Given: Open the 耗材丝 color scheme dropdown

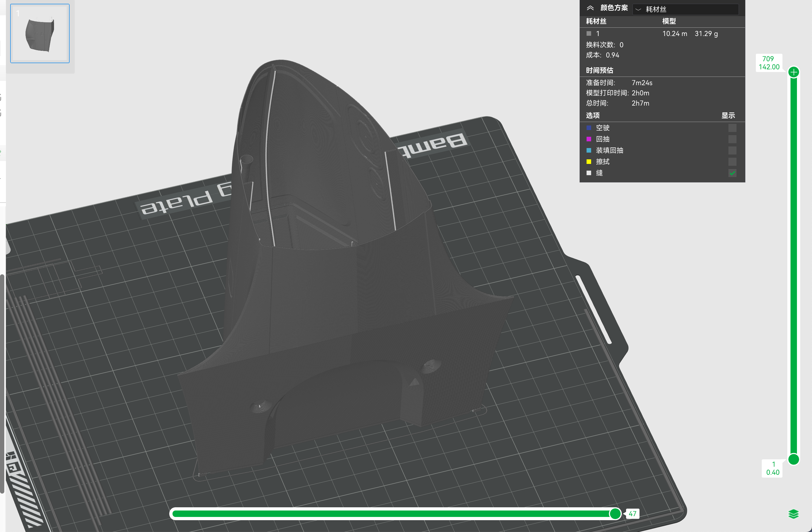Looking at the screenshot, I should [x=685, y=9].
